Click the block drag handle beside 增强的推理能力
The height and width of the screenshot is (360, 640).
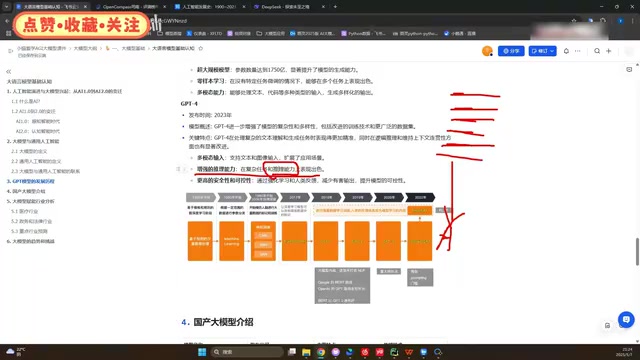click(x=181, y=169)
